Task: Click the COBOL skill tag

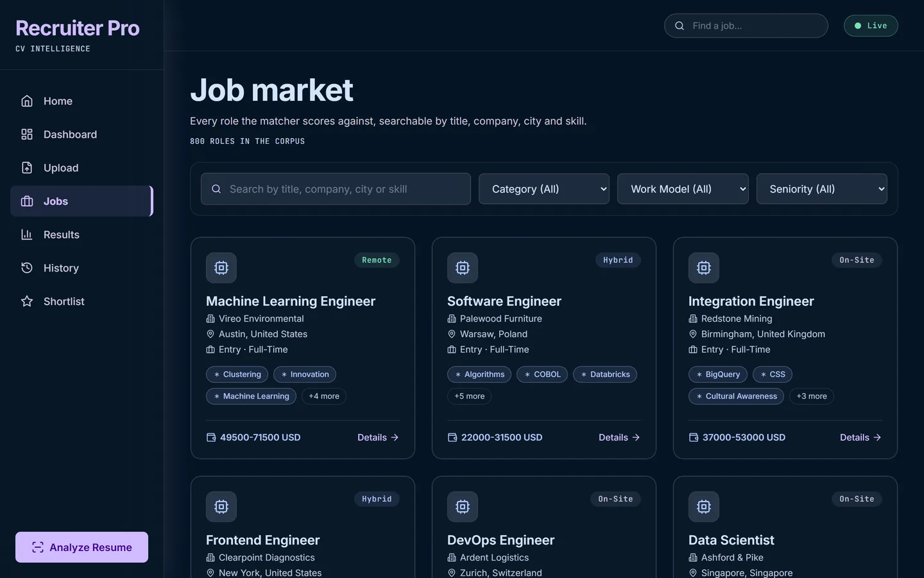Action: point(542,374)
